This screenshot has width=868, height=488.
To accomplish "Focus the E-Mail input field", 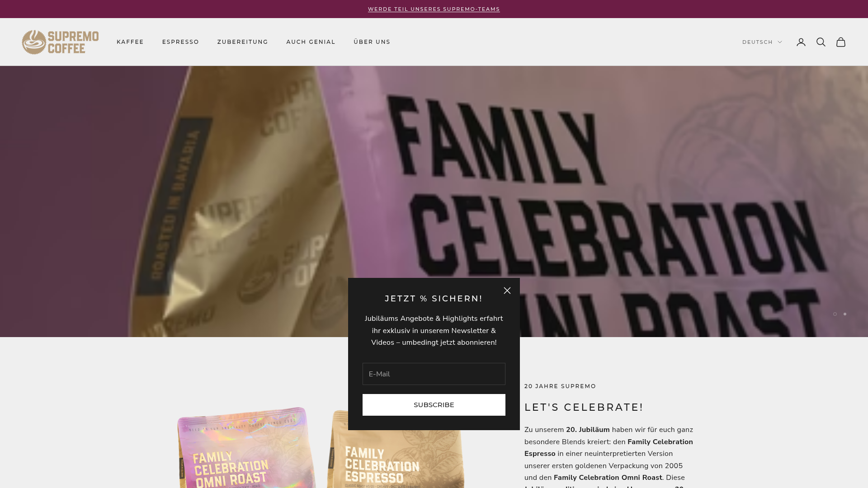I will point(434,374).
